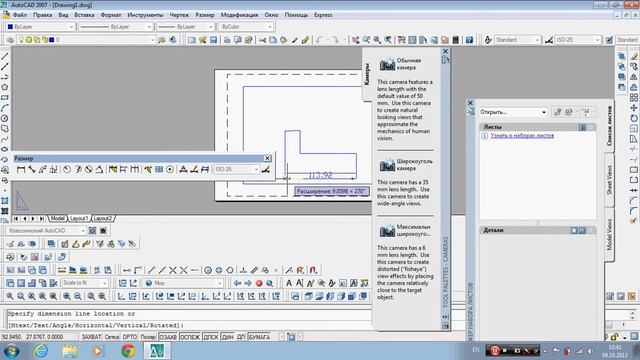Switch to the Layout2 tab
Image resolution: width=640 pixels, height=360 pixels.
pyautogui.click(x=102, y=219)
